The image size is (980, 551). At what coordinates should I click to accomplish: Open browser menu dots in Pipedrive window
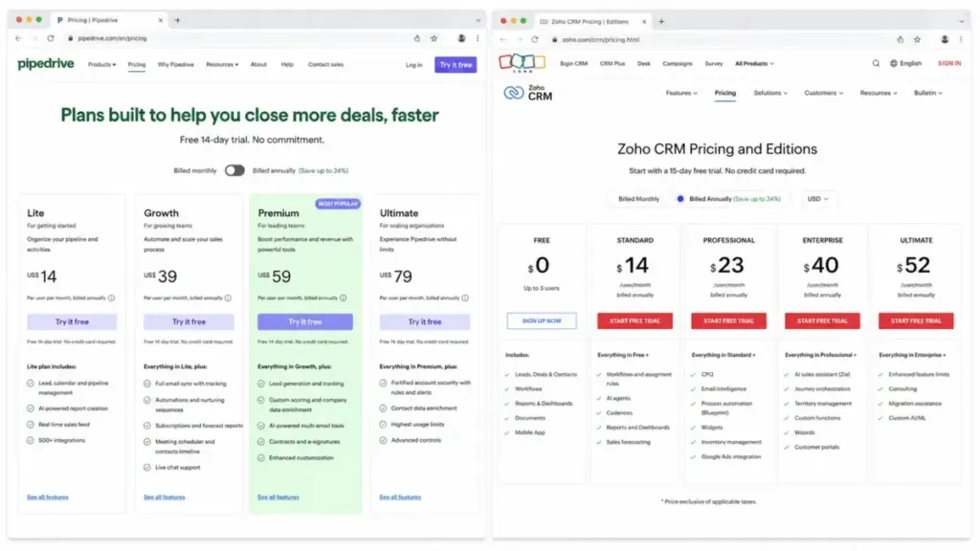(478, 38)
